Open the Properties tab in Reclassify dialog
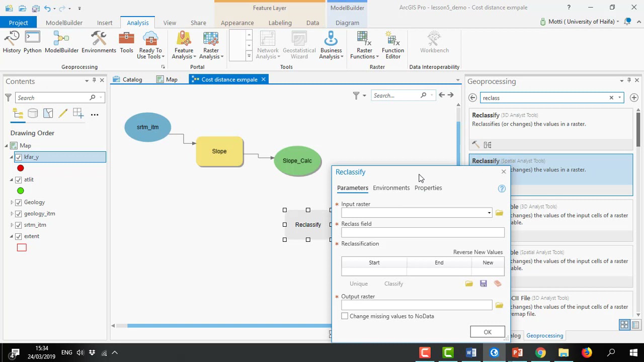644x362 pixels. 428,188
